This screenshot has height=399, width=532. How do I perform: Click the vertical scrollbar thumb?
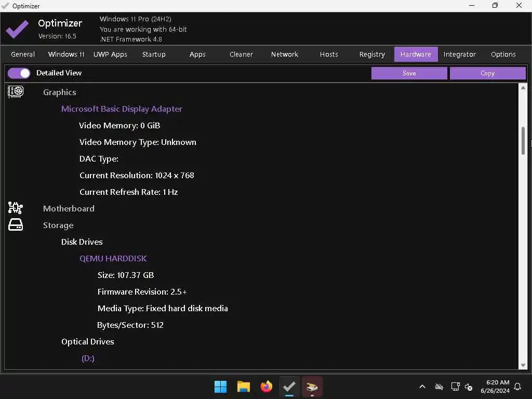523,141
